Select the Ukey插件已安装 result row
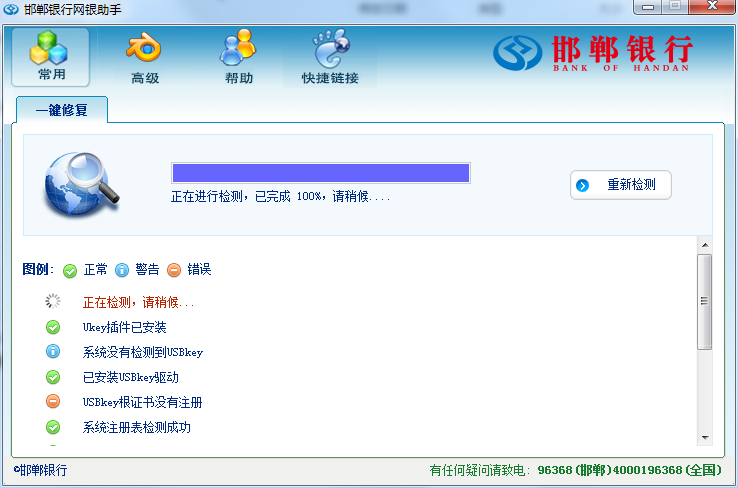The image size is (738, 488). point(124,327)
